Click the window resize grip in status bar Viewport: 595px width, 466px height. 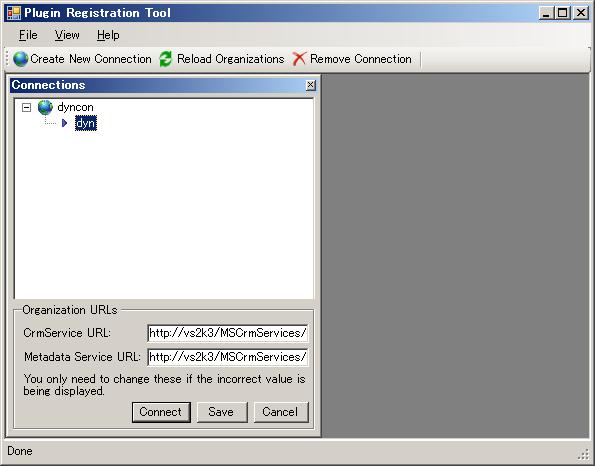(x=583, y=454)
